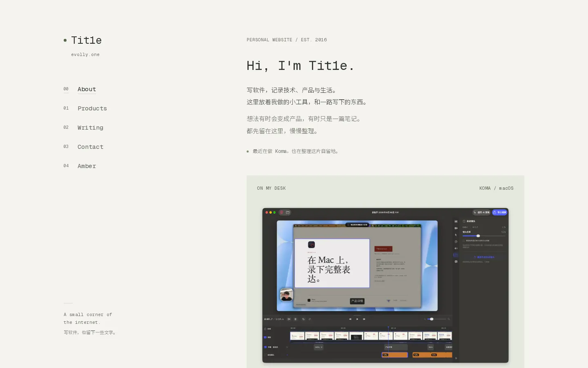Click the redo arrow in Koma timeline bar
588x368 pixels.
point(310,319)
